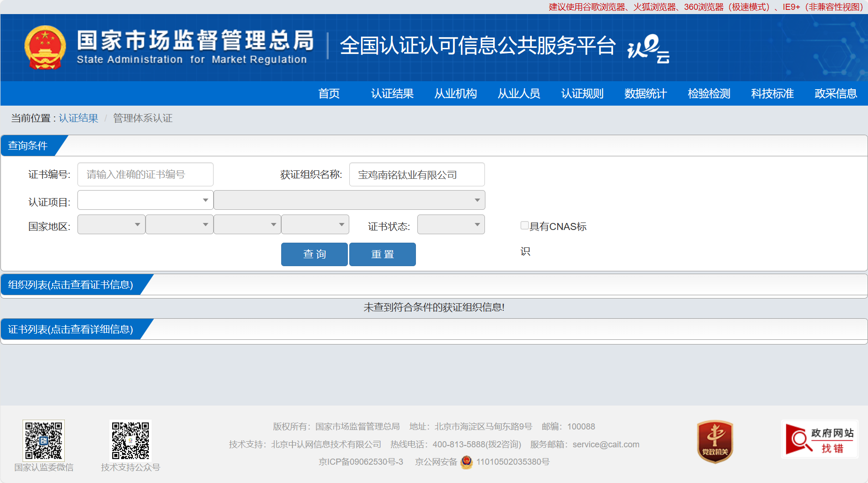This screenshot has width=868, height=483.
Task: Open the 证书状态 dropdown
Action: tap(451, 224)
